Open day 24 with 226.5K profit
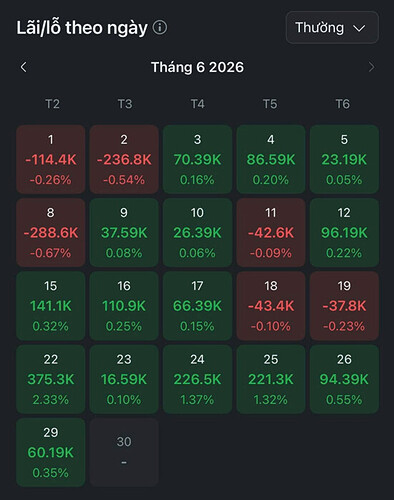This screenshot has height=500, width=394. (x=197, y=379)
